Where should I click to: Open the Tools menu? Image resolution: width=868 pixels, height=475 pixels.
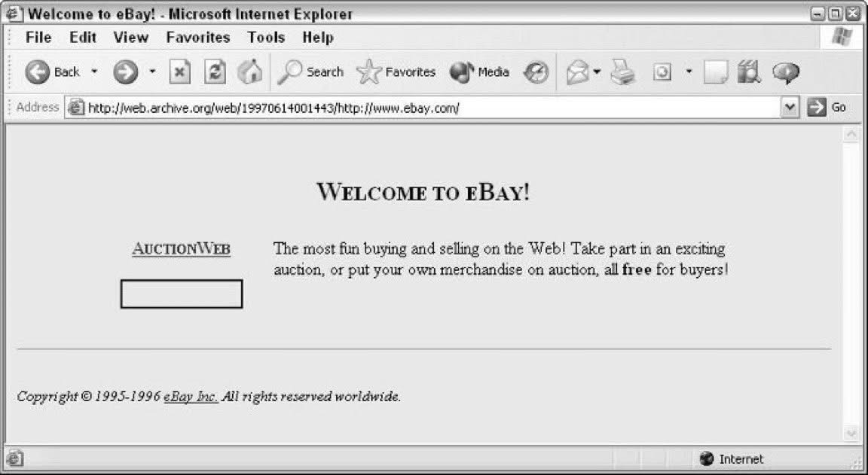pyautogui.click(x=266, y=37)
